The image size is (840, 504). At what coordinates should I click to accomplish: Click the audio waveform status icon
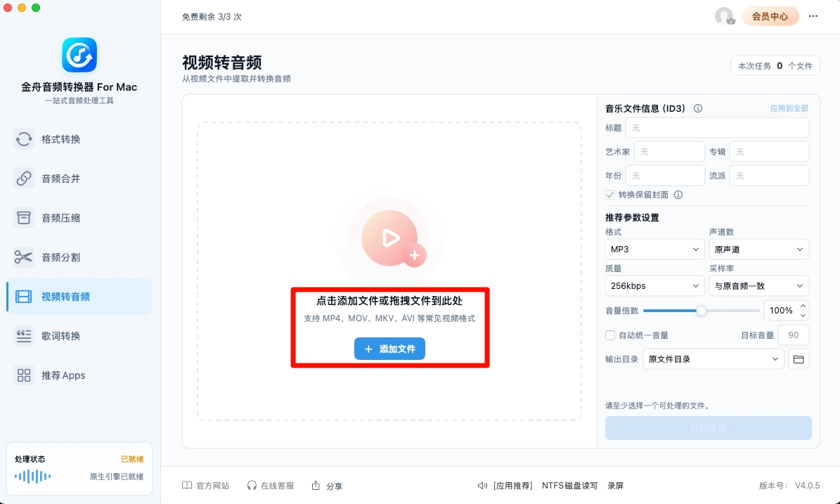[x=32, y=476]
